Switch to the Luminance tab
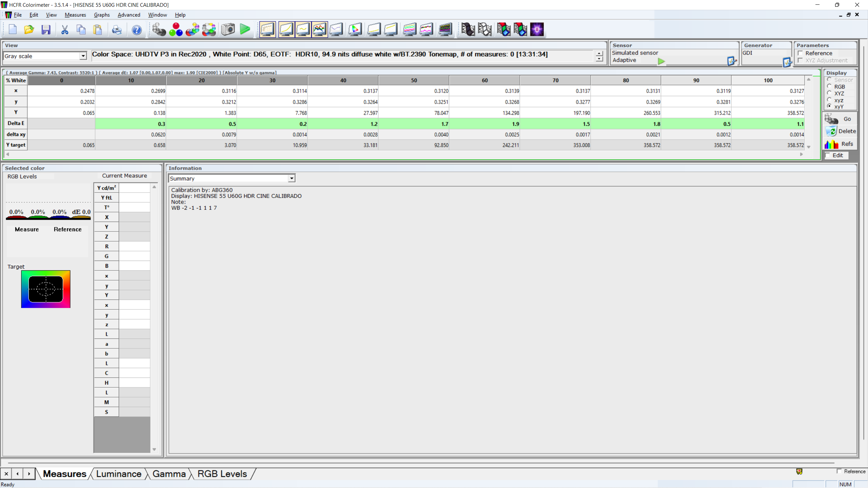 pyautogui.click(x=119, y=474)
